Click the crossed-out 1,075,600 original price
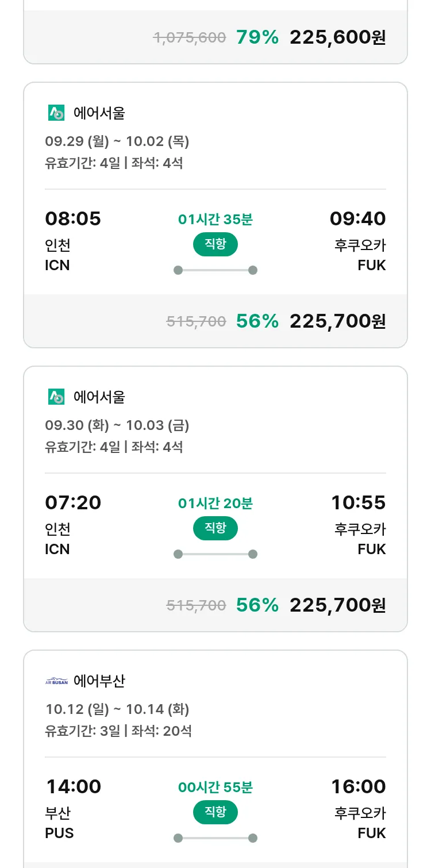The image size is (431, 868). 190,38
